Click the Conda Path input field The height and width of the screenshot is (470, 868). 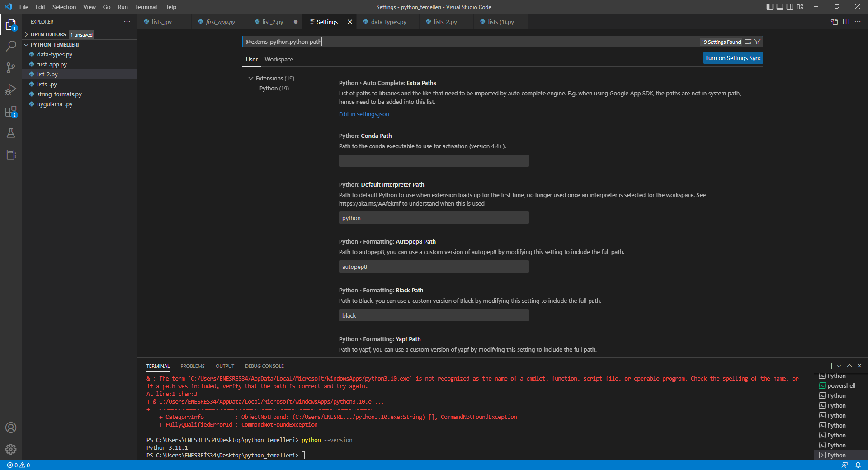(x=434, y=160)
